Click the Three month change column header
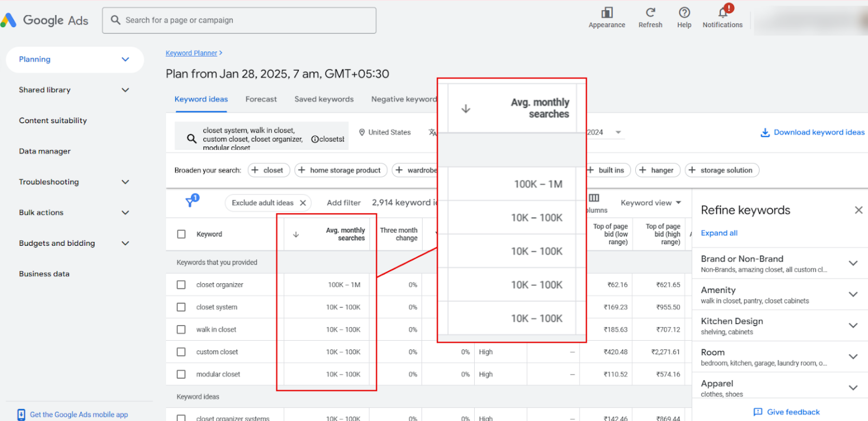 [398, 235]
